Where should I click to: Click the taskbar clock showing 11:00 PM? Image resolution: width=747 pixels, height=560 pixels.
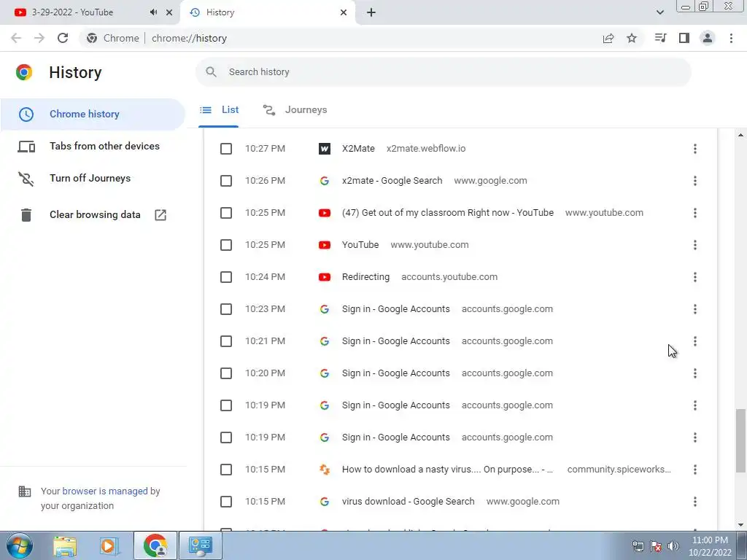(710, 546)
